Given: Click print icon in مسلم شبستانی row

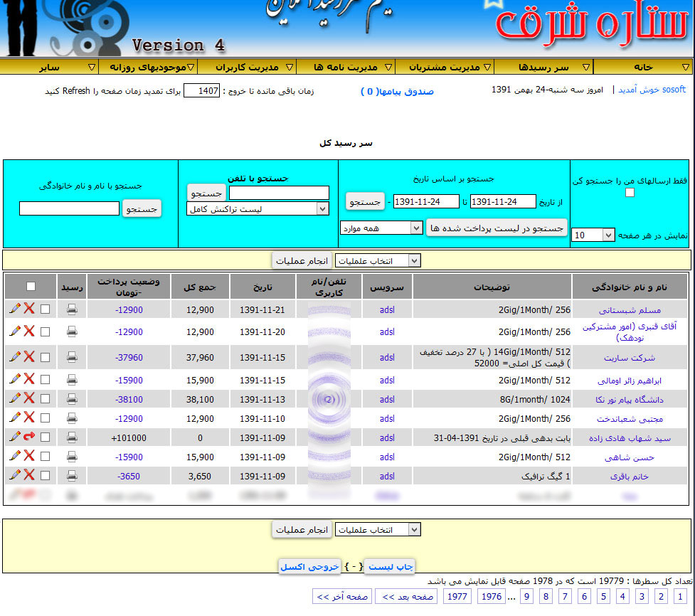Looking at the screenshot, I should tap(72, 309).
